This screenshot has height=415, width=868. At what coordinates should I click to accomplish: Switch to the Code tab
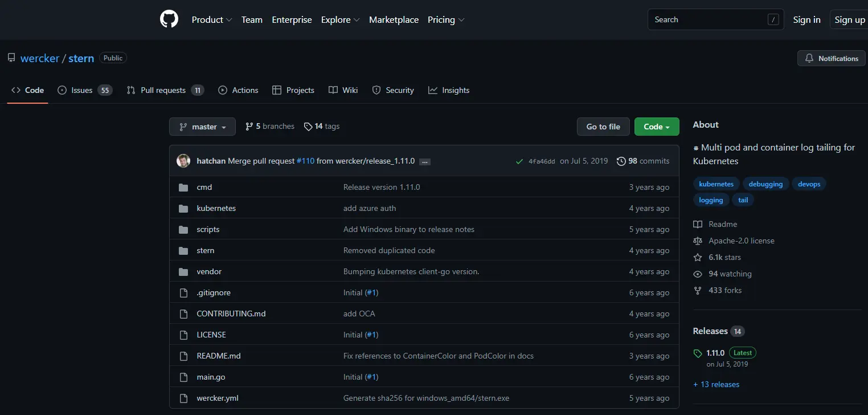pyautogui.click(x=27, y=90)
